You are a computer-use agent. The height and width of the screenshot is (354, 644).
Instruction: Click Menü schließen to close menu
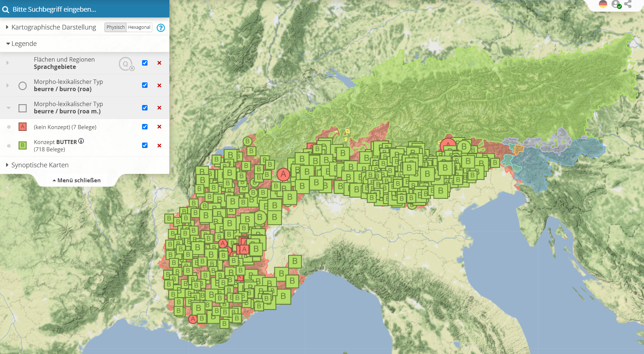point(77,180)
